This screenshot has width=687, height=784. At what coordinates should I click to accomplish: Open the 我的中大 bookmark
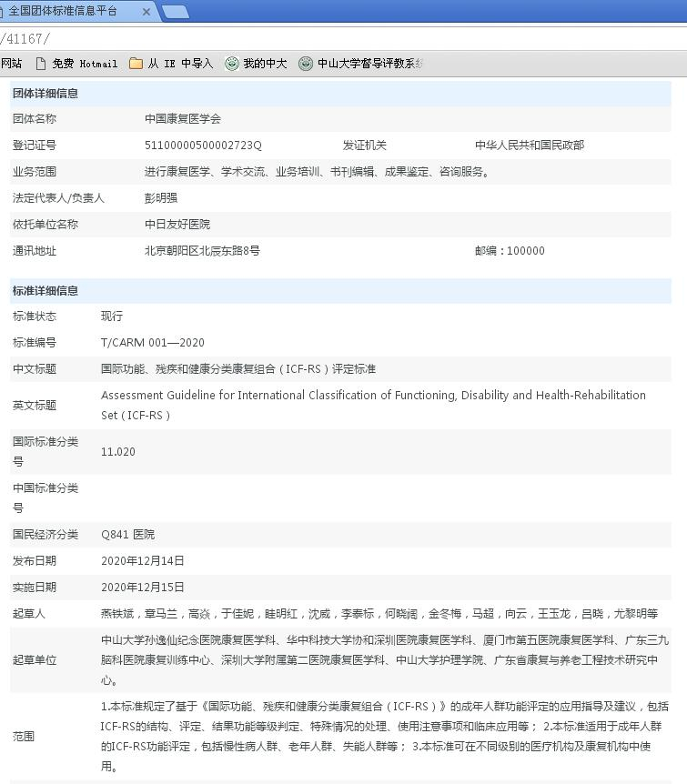(x=256, y=64)
